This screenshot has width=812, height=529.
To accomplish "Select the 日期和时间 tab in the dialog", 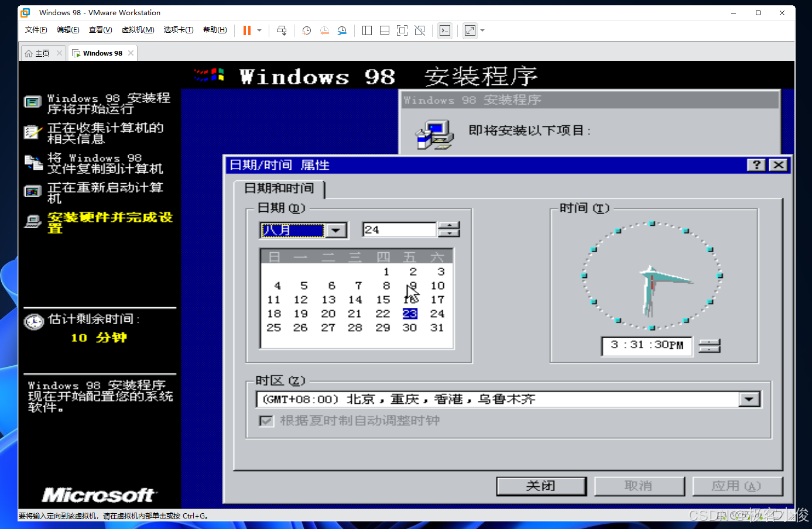I will click(279, 188).
